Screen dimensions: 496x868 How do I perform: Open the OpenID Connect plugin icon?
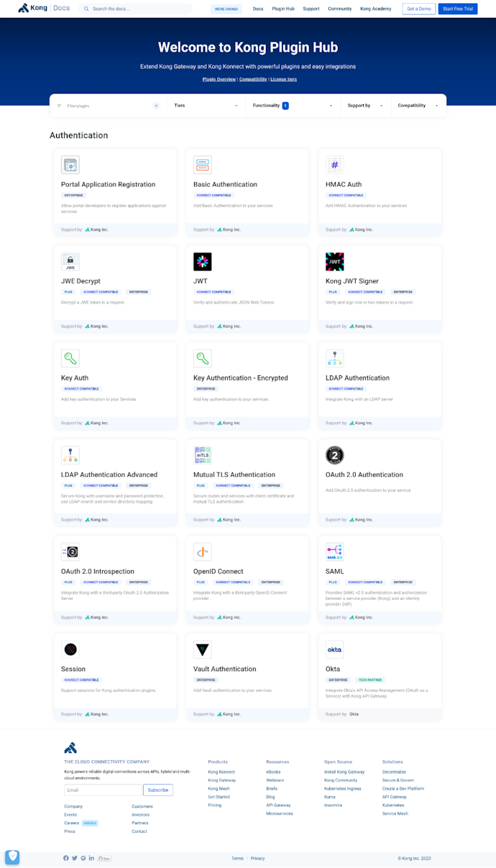(x=202, y=552)
